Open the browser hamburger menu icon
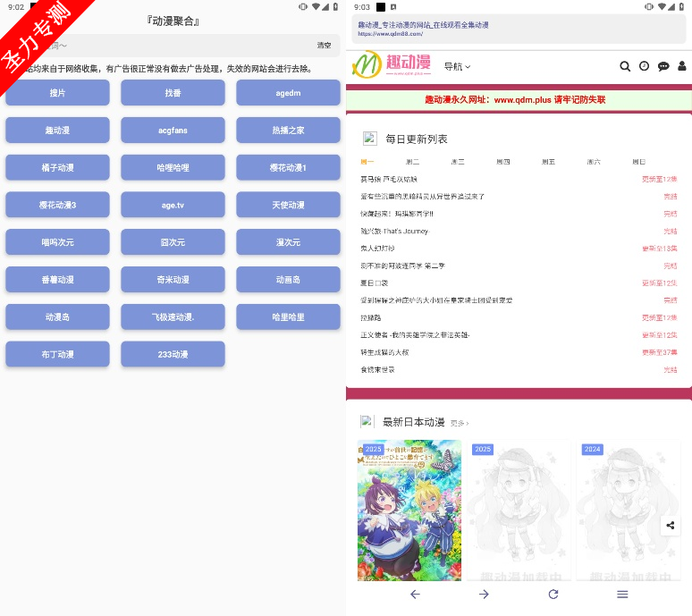 click(622, 595)
